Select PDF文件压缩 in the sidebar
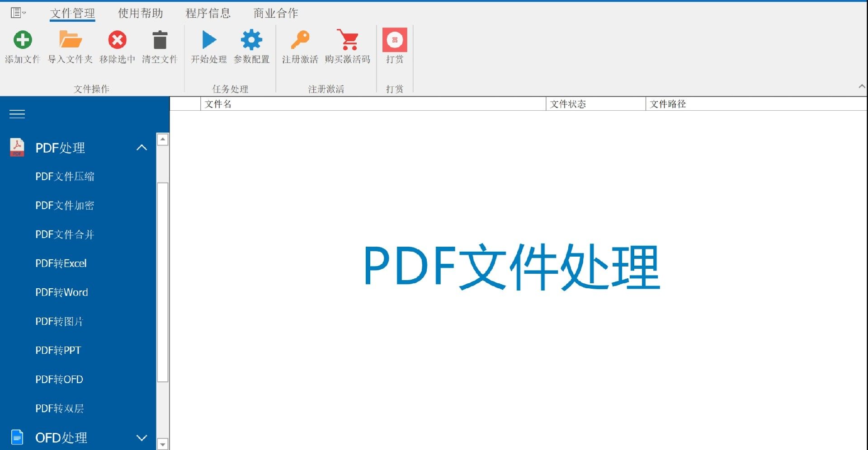Screen dimensions: 868x450 [x=65, y=176]
